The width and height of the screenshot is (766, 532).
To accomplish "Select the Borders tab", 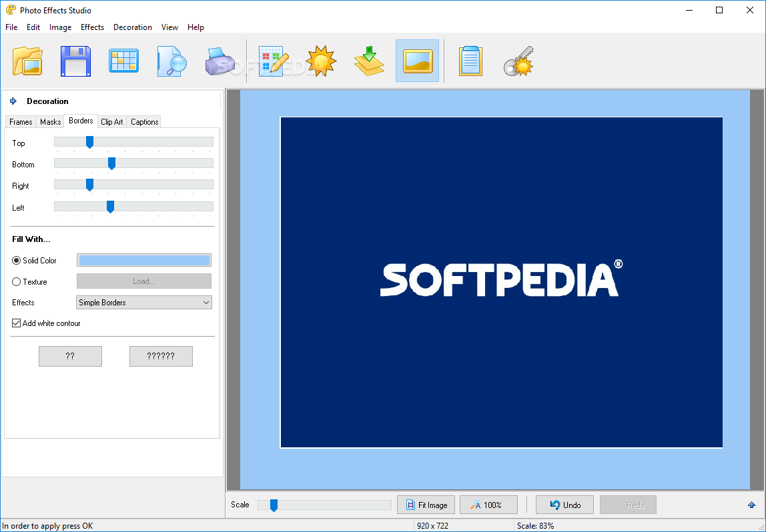I will point(81,121).
